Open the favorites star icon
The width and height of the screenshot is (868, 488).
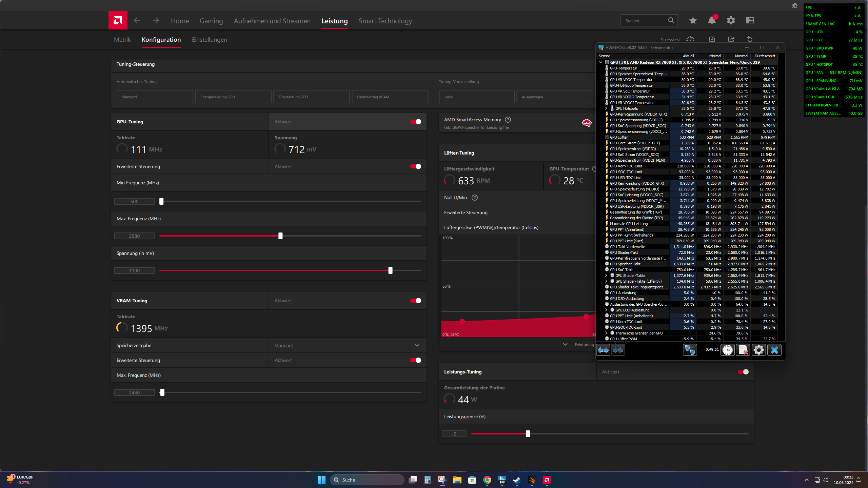coord(693,21)
